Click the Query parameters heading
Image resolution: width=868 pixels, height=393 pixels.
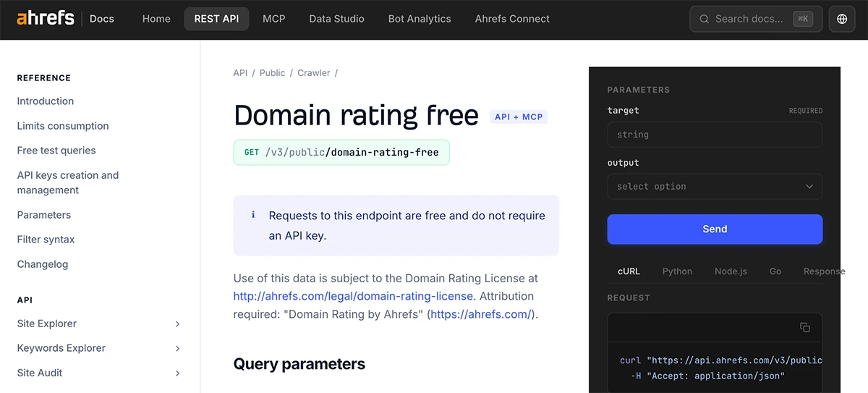pos(299,364)
